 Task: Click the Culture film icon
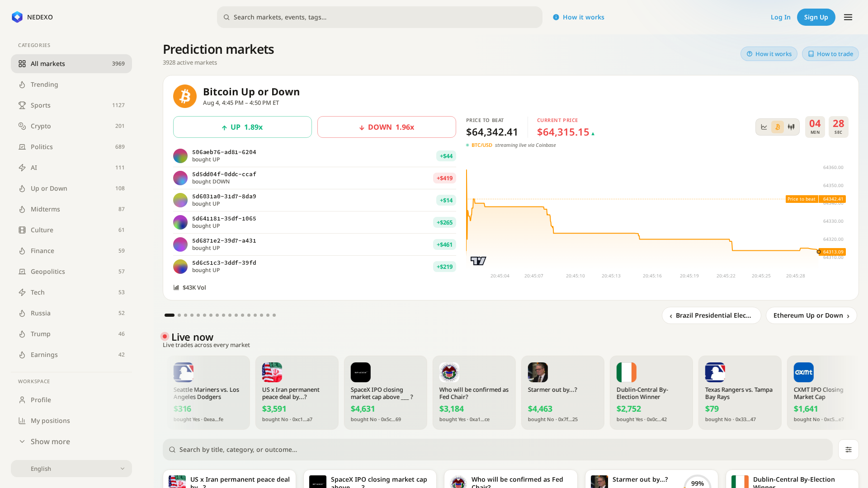tap(22, 230)
